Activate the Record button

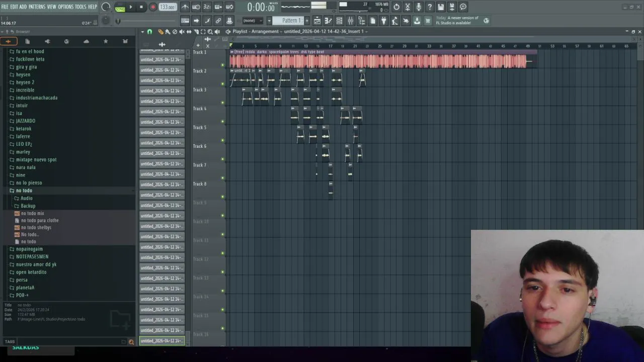coord(153,7)
